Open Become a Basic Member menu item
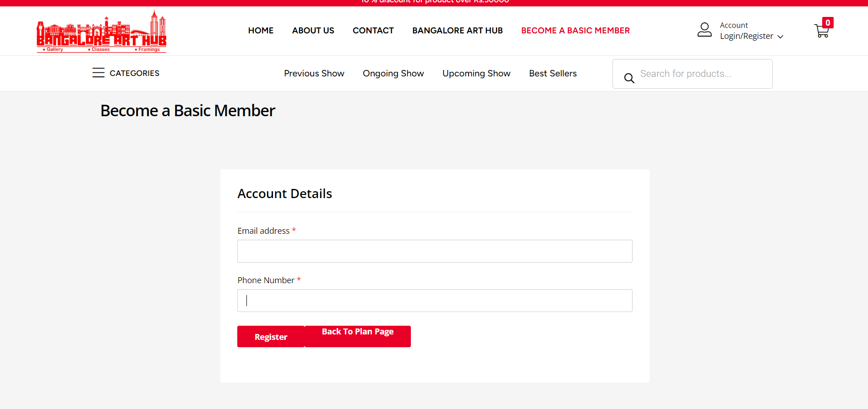Screen dimensions: 868x409 (x=575, y=31)
